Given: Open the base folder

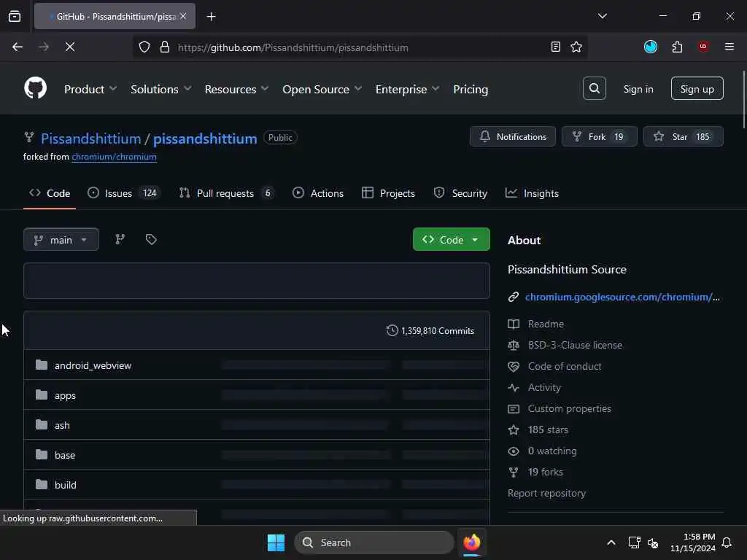Looking at the screenshot, I should coord(65,455).
